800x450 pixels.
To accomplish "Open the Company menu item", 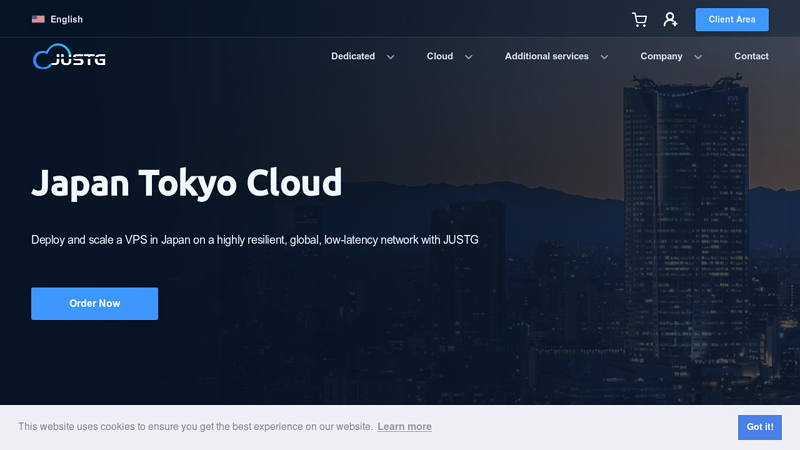I will pyautogui.click(x=661, y=56).
